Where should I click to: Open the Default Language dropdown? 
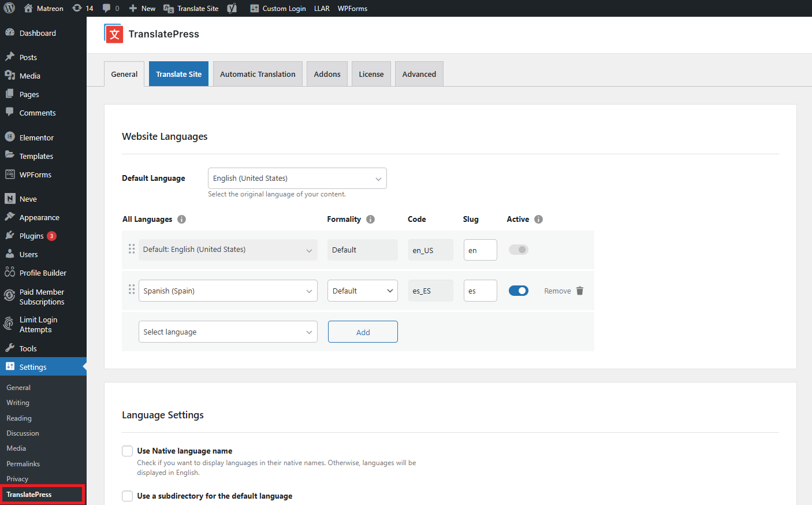click(297, 178)
